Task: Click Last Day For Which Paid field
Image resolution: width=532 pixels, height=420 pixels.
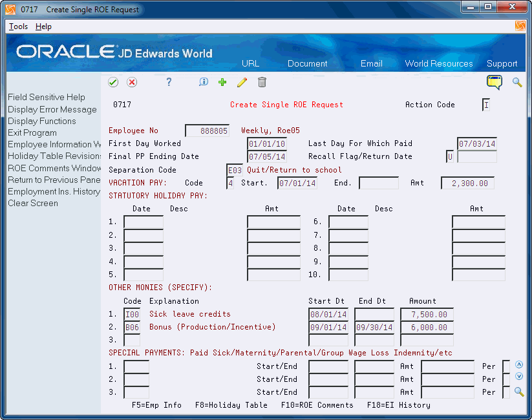Action: tap(477, 143)
